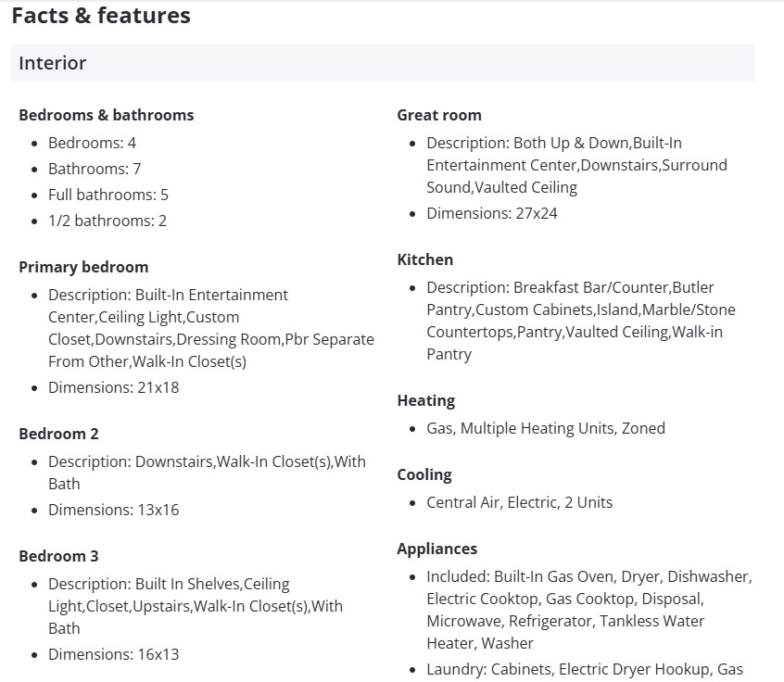The height and width of the screenshot is (682, 784).
Task: Click the Bedroom 3 subheading
Action: coord(58,556)
